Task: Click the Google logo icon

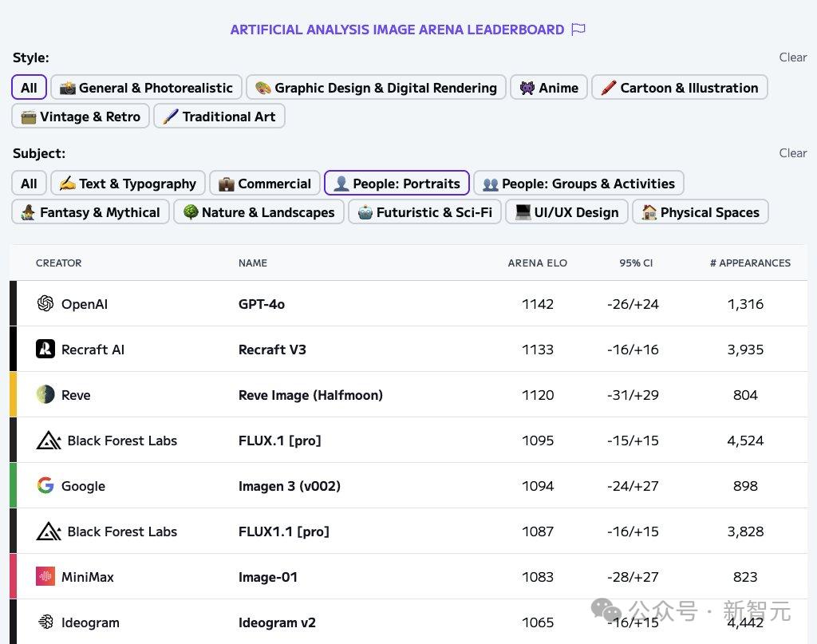Action: point(45,485)
